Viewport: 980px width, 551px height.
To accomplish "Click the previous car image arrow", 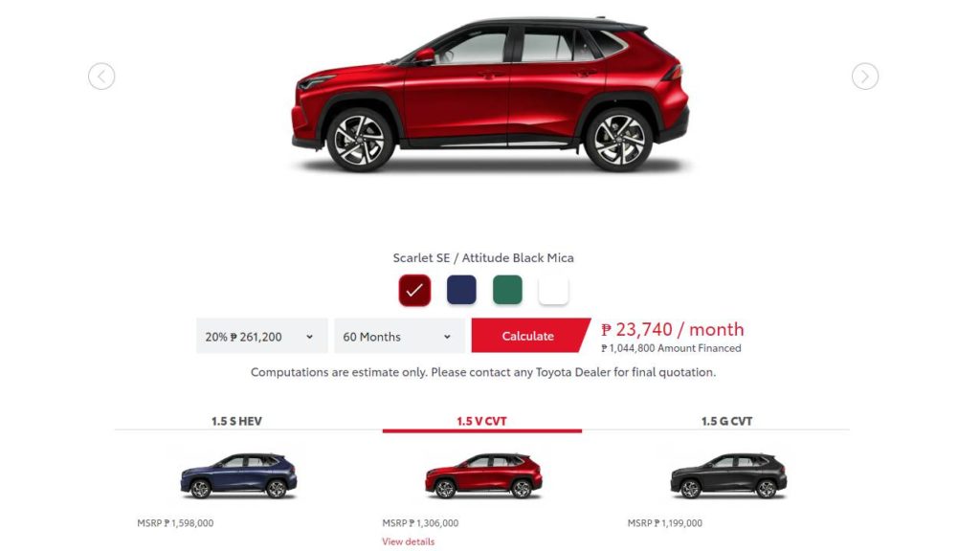I will (x=101, y=77).
